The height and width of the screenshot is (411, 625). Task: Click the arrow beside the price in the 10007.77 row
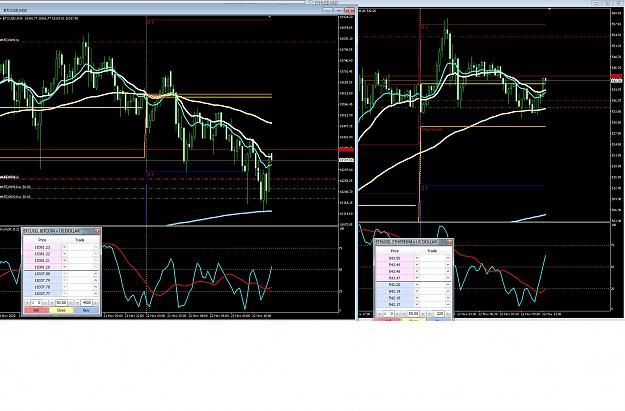(65, 293)
